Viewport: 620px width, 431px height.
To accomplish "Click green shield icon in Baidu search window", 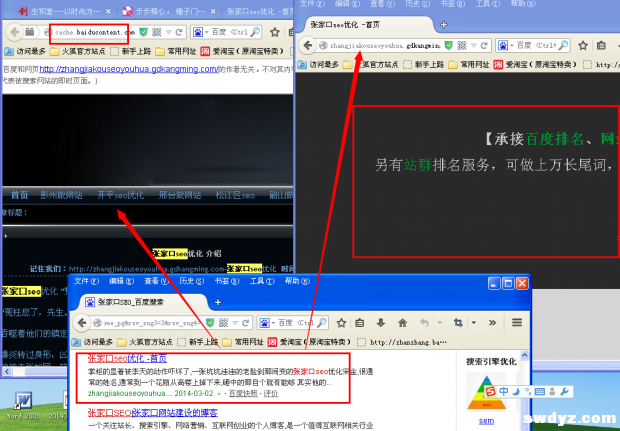I will [210, 323].
